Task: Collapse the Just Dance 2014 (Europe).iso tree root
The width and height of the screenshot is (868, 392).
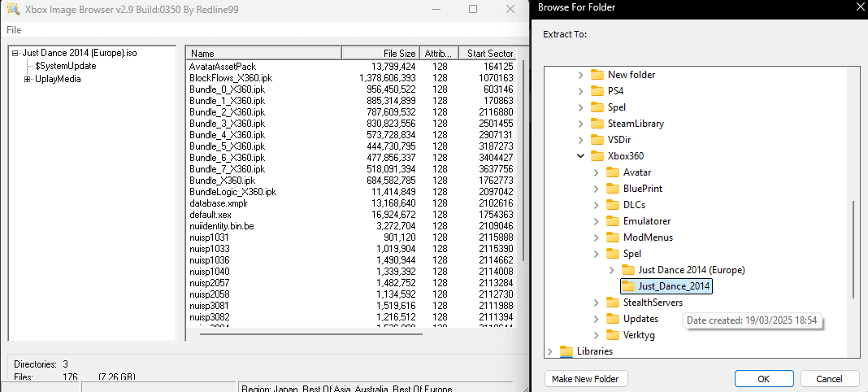Action: [x=15, y=53]
